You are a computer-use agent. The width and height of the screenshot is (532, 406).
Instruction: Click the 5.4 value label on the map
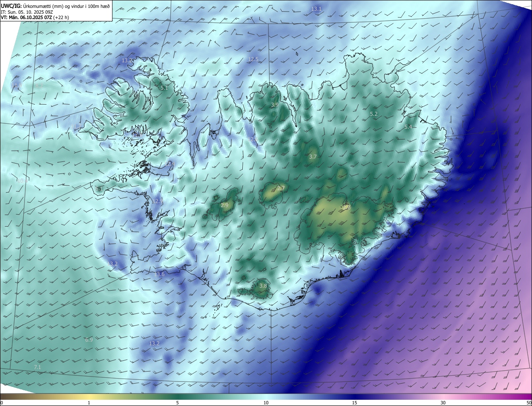pyautogui.click(x=408, y=127)
